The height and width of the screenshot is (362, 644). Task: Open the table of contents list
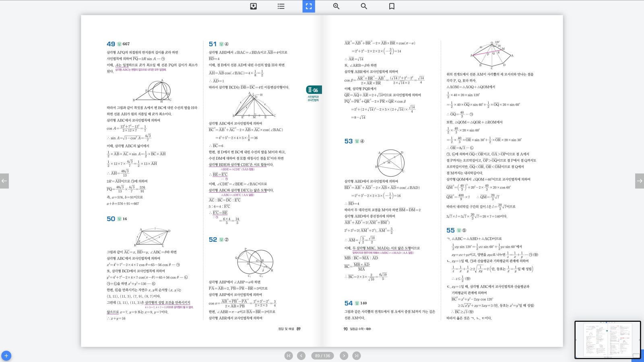(x=281, y=6)
